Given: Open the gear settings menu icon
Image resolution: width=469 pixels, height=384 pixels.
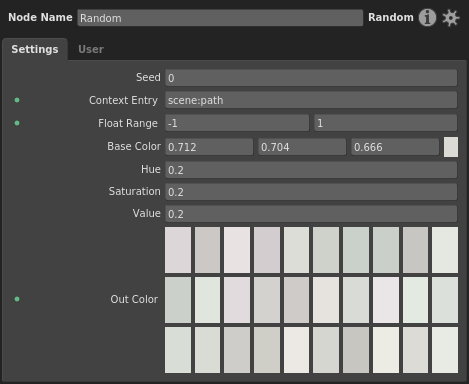Looking at the screenshot, I should coord(451,18).
